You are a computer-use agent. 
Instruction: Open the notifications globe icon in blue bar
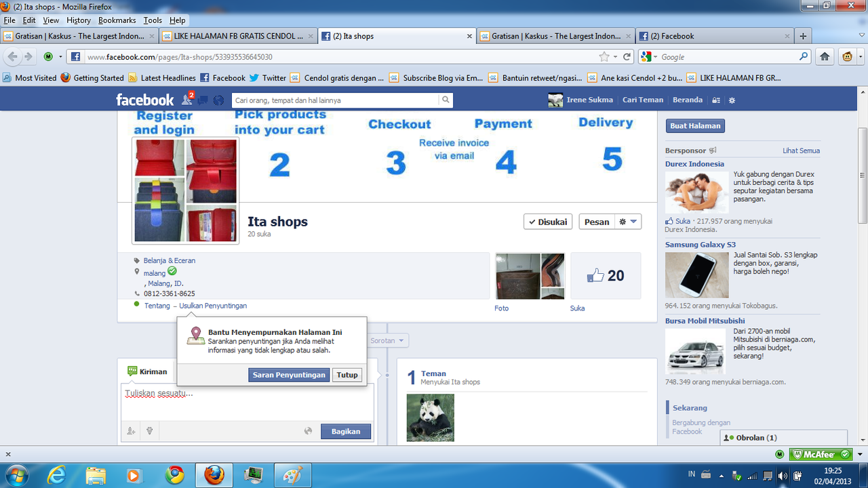point(218,100)
